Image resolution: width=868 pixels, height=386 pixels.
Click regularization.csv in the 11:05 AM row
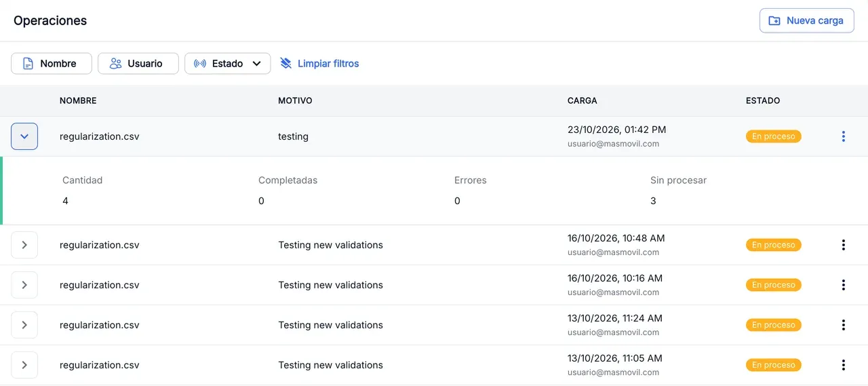[x=100, y=365]
